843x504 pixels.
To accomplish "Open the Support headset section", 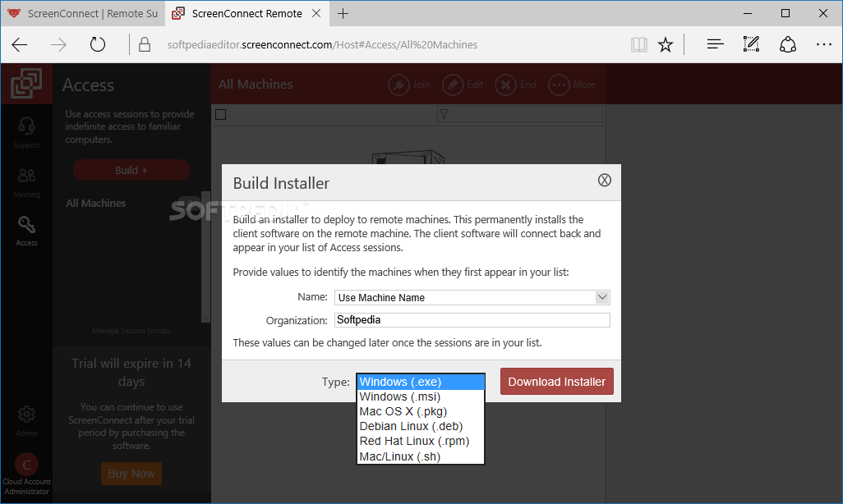I will click(26, 133).
